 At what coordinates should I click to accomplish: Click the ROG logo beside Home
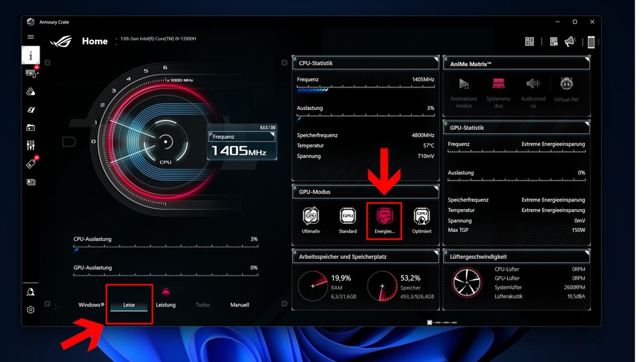[61, 42]
